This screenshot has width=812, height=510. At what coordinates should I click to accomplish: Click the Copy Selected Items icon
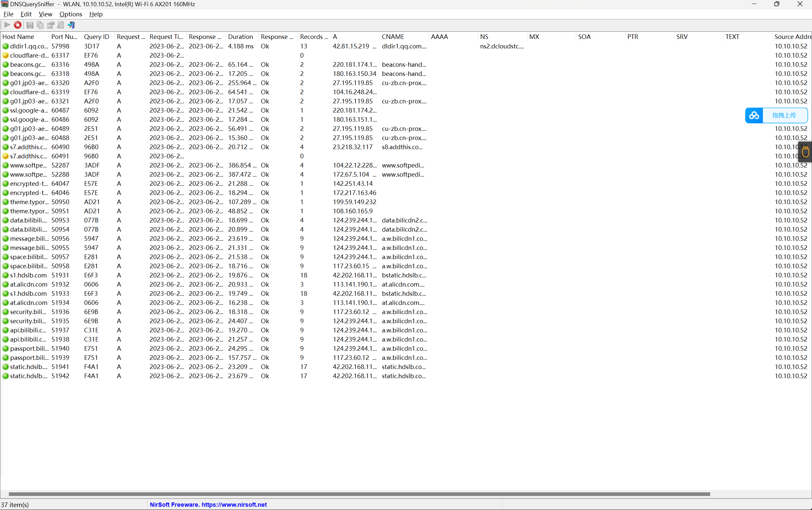point(40,25)
